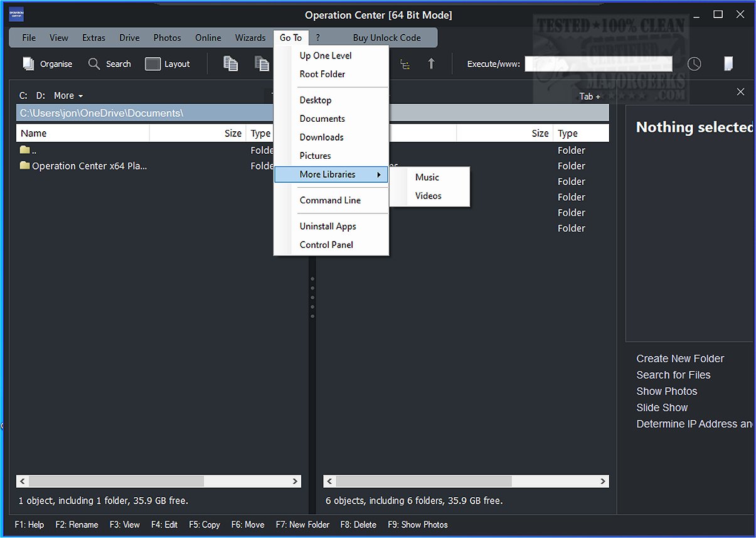Click Create New Folder link
The height and width of the screenshot is (538, 756).
pyautogui.click(x=680, y=358)
